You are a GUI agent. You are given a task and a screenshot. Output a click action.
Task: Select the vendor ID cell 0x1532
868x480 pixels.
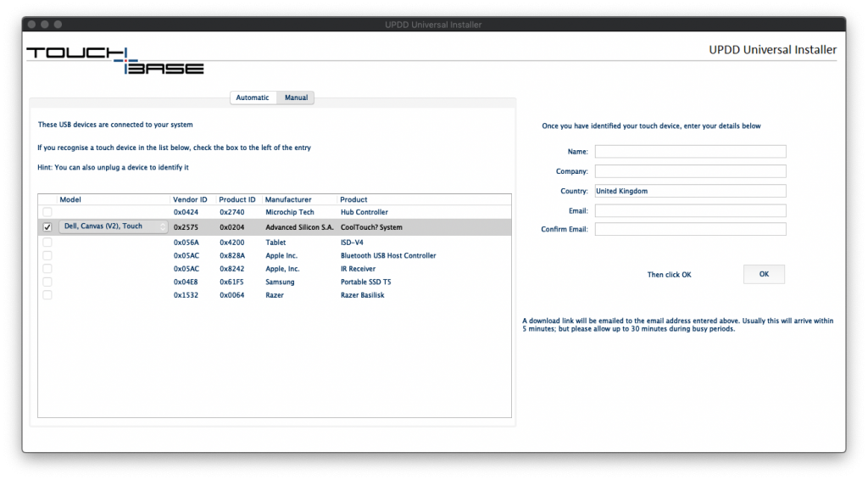(186, 295)
